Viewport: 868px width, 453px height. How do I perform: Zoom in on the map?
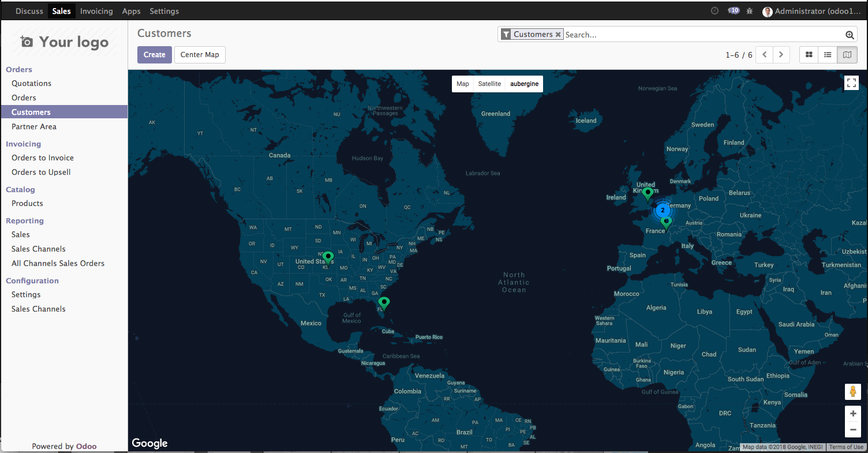click(x=852, y=414)
